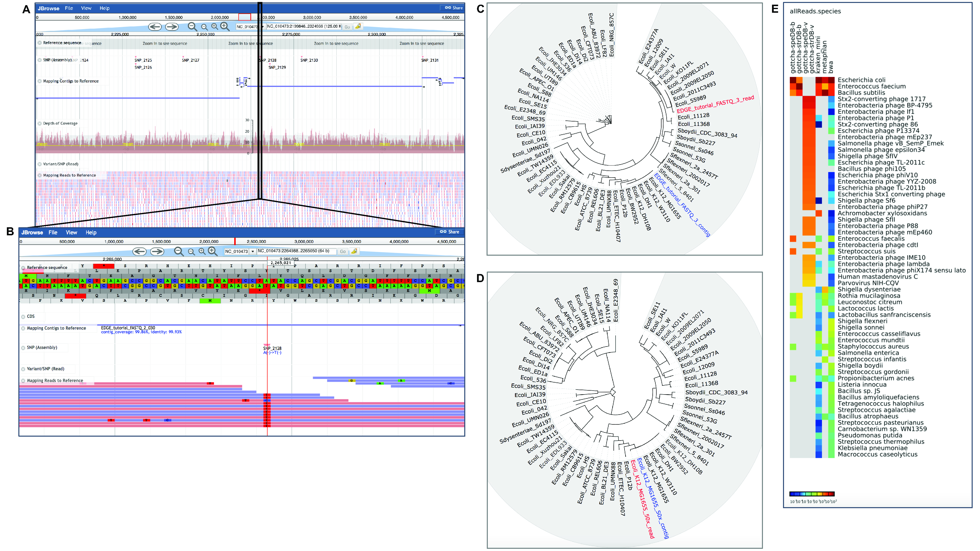Click large zoom-out magnifier in panel A
980x551 pixels.
pos(193,27)
